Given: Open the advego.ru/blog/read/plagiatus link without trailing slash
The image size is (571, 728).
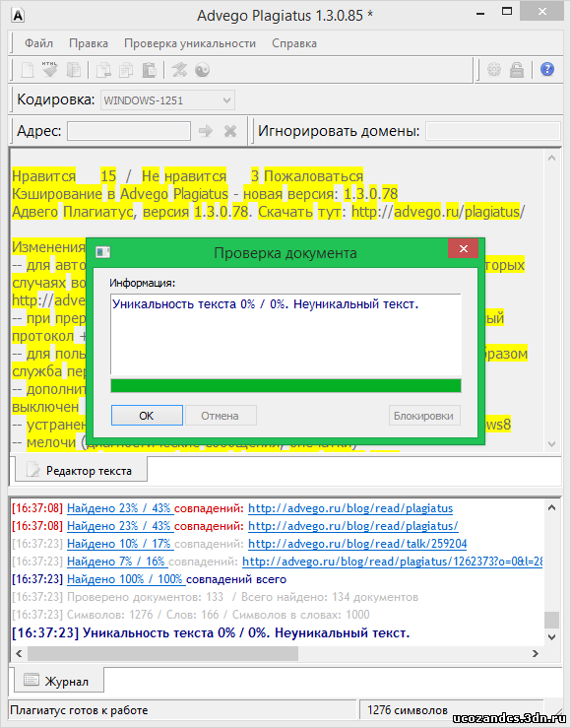Looking at the screenshot, I should [350, 508].
